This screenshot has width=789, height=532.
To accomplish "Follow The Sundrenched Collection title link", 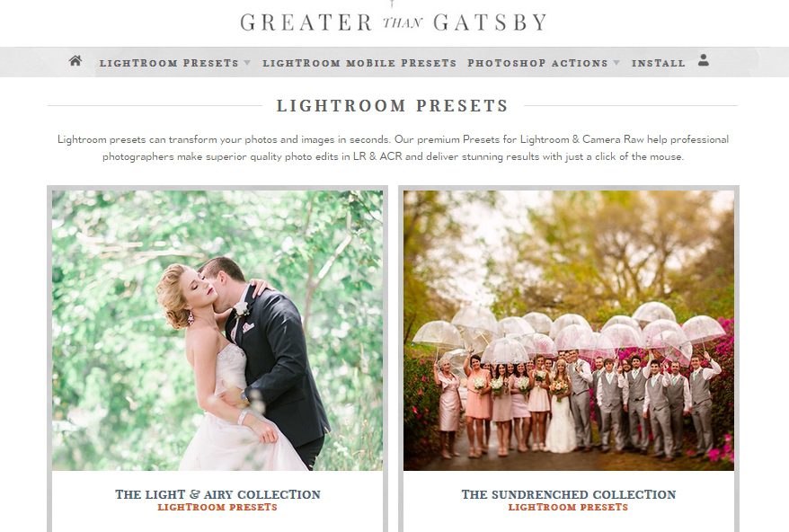I will (x=569, y=494).
